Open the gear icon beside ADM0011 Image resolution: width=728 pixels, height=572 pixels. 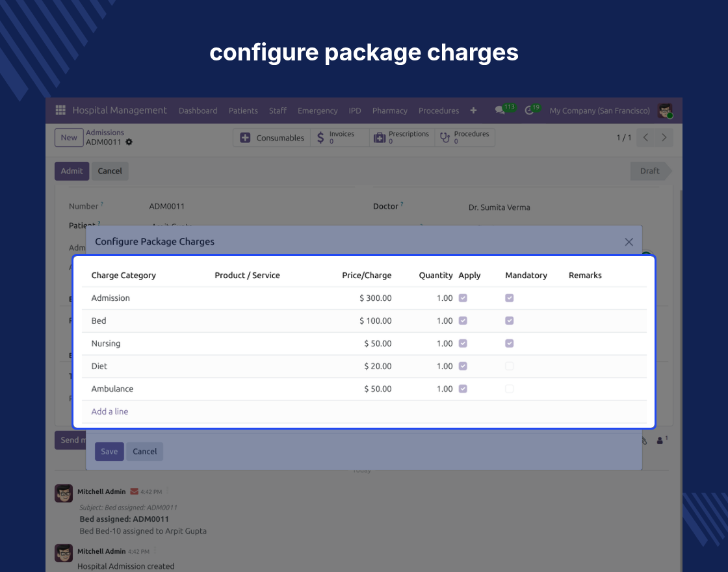point(129,142)
